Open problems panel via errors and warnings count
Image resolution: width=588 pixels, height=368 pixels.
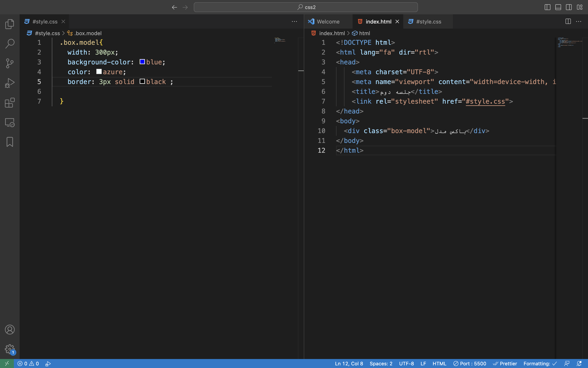click(28, 363)
